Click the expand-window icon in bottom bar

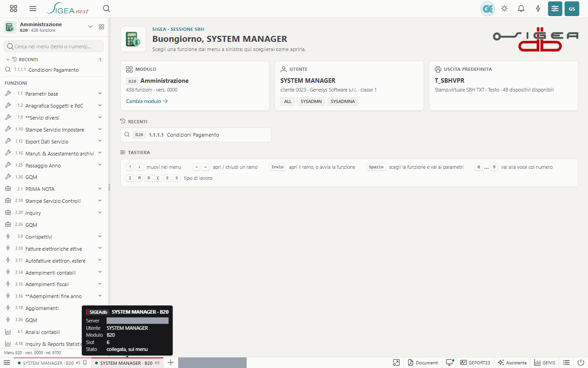click(x=396, y=363)
